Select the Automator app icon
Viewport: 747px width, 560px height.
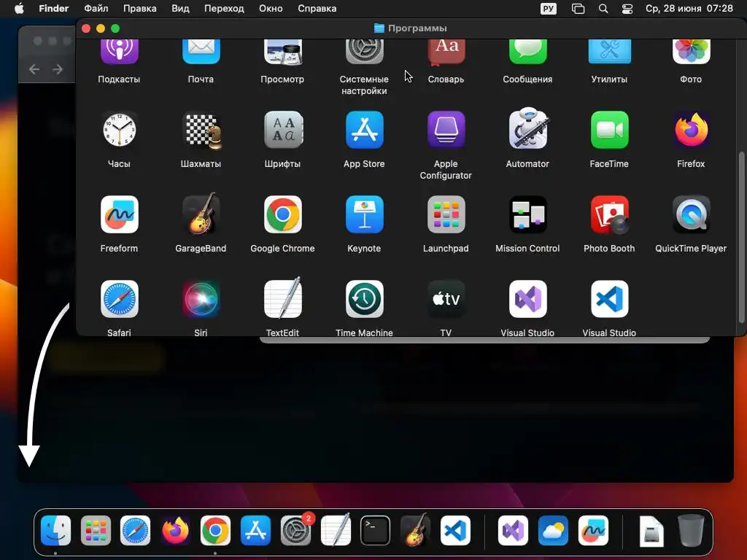[528, 128]
